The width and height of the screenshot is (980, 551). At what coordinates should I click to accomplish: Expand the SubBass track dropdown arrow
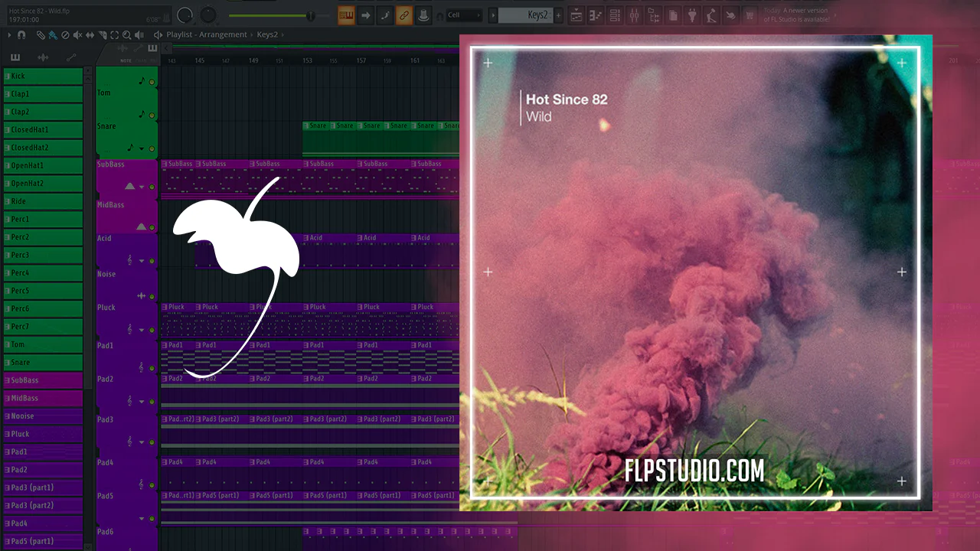pyautogui.click(x=142, y=187)
